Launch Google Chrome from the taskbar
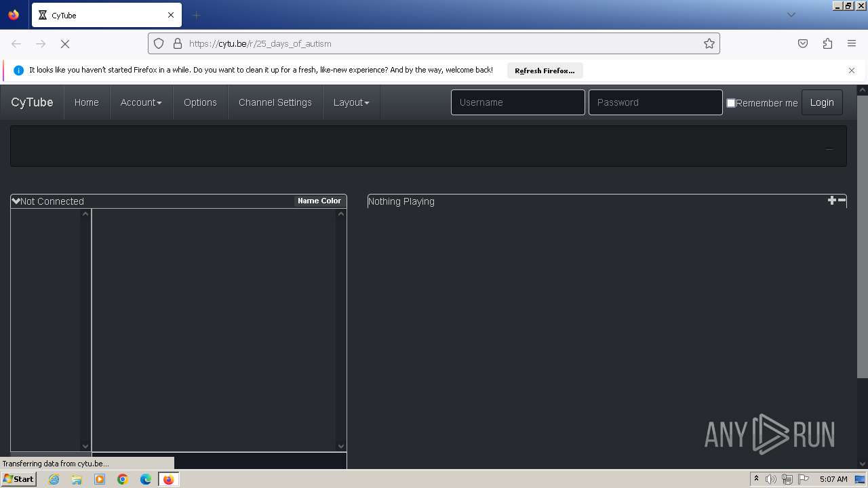 (123, 479)
